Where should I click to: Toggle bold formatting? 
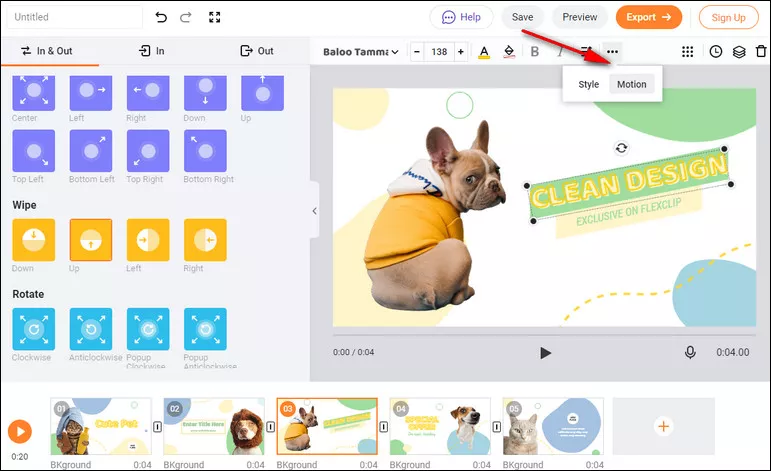point(534,52)
